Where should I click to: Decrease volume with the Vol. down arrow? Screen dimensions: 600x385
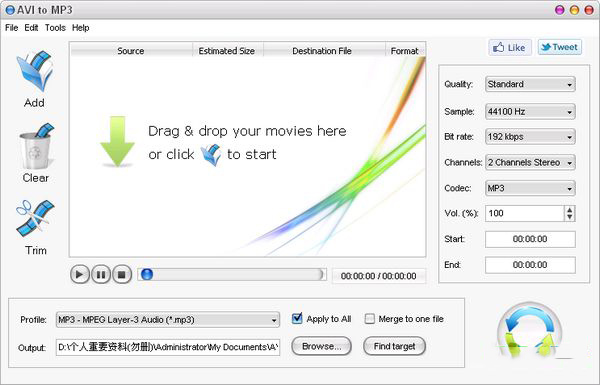tap(569, 217)
